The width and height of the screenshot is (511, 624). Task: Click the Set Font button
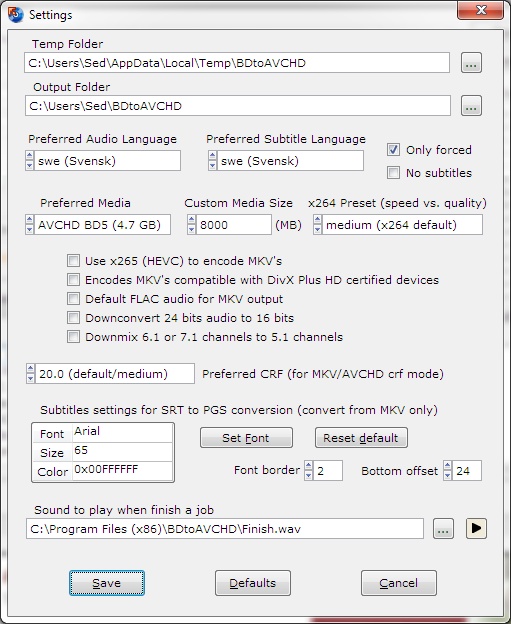click(246, 438)
